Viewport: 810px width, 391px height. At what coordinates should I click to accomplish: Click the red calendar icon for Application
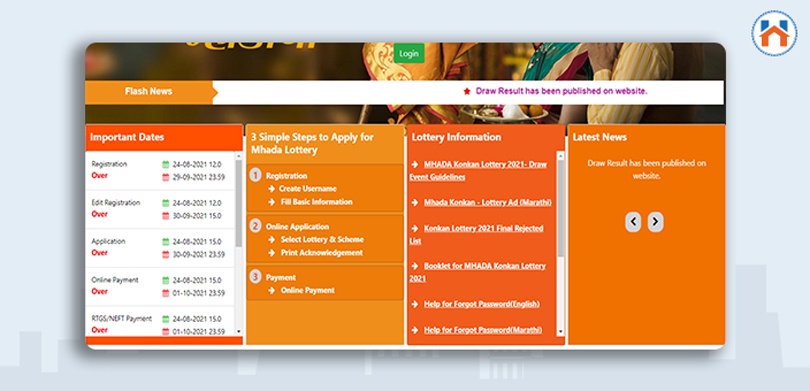tap(165, 255)
